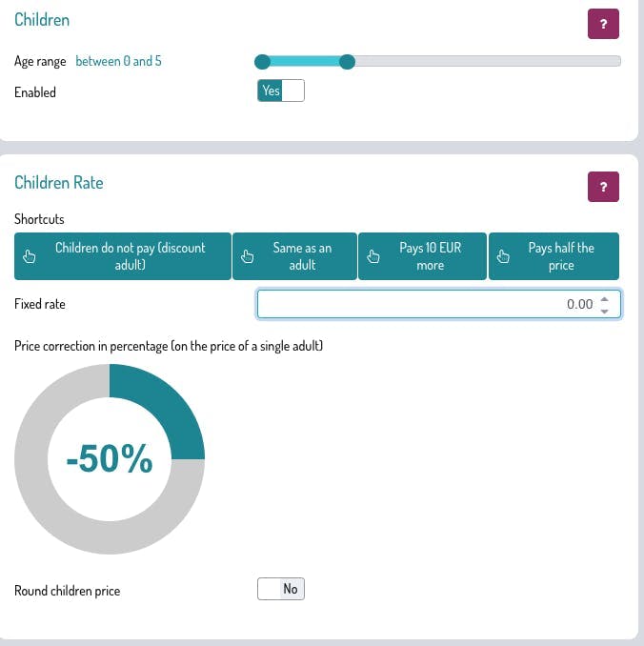Open help for Children Rate section

[x=603, y=187]
